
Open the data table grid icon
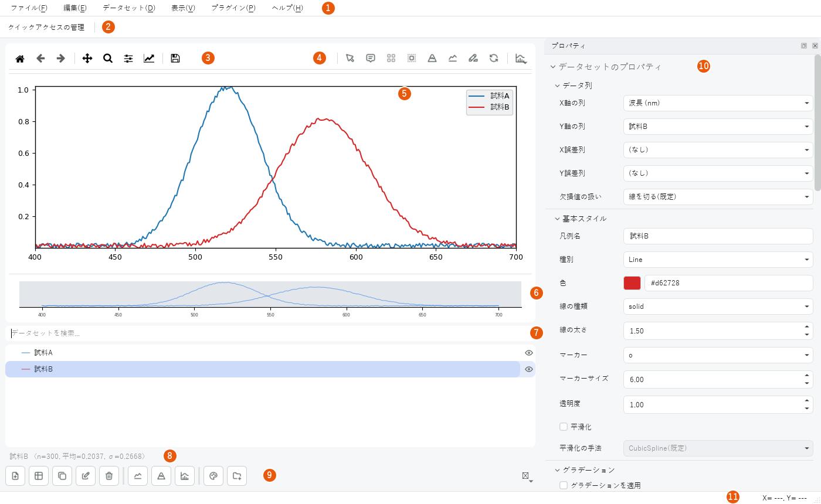(x=39, y=476)
